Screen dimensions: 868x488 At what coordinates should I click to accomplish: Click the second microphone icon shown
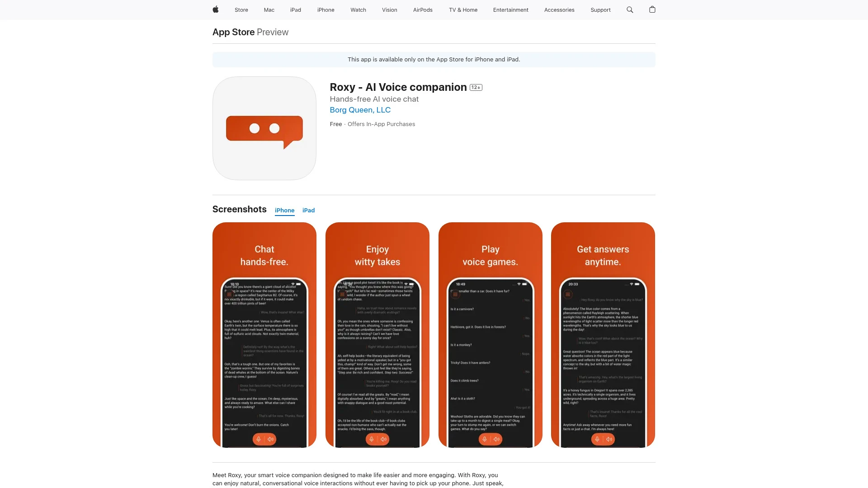click(371, 439)
